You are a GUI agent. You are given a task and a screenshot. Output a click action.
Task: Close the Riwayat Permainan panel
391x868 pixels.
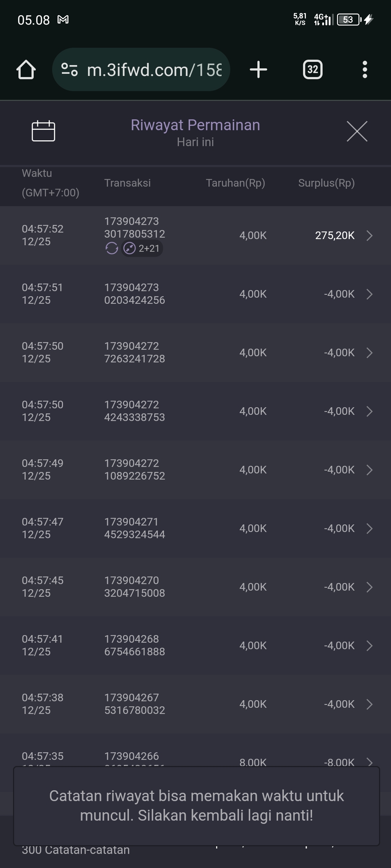click(357, 131)
